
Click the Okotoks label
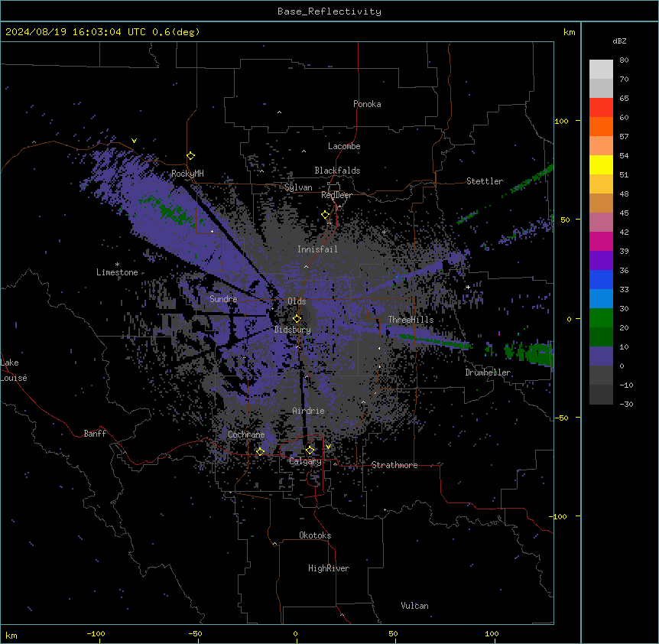point(315,535)
